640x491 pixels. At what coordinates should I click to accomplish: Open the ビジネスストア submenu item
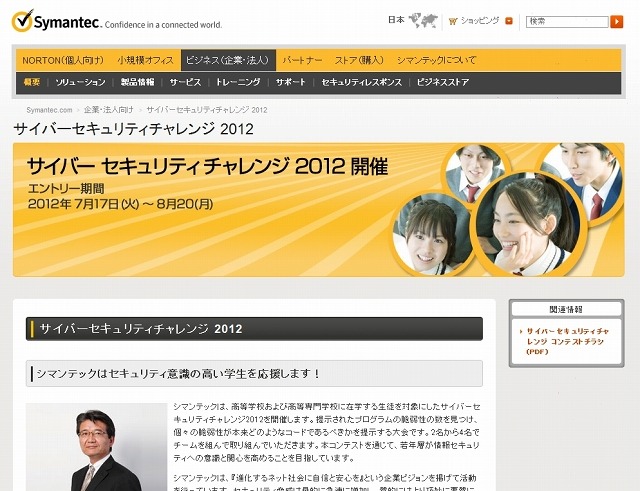coord(443,82)
